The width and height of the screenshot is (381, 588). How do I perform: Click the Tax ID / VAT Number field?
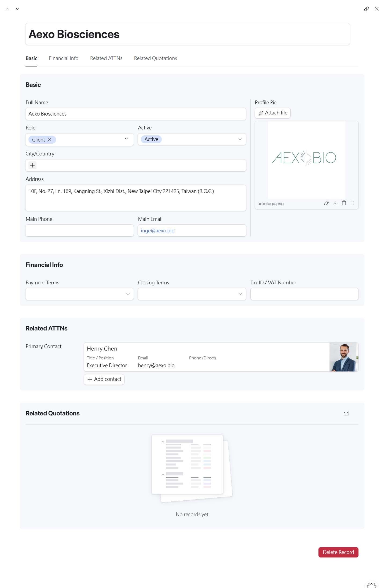click(304, 294)
